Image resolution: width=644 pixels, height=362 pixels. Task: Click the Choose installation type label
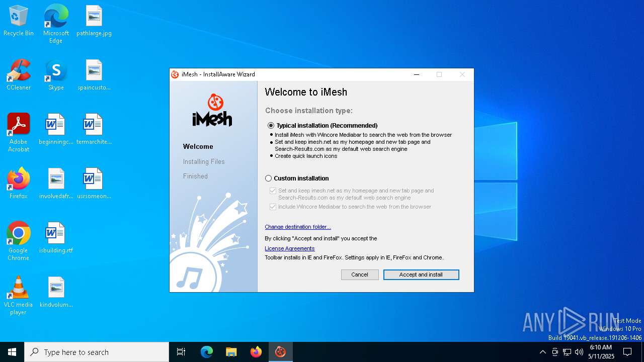309,111
